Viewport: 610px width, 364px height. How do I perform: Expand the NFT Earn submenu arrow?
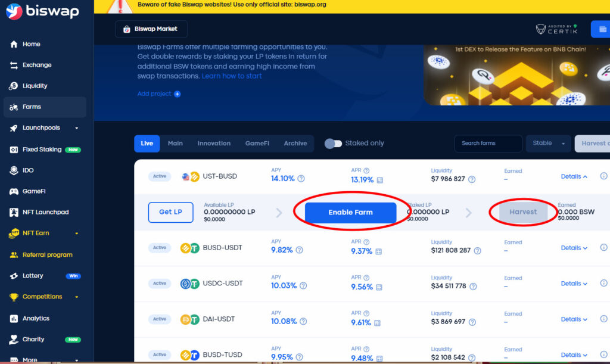[77, 234]
